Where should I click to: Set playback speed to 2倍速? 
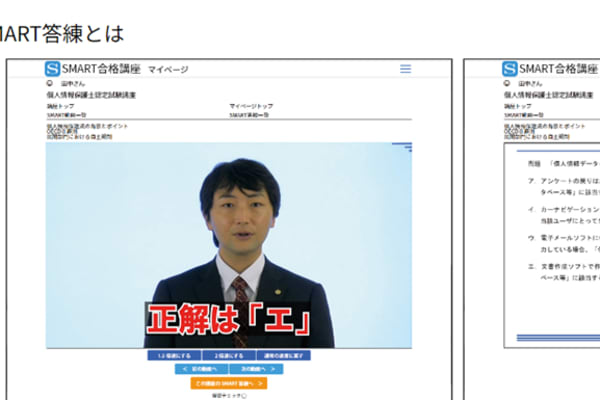point(229,355)
